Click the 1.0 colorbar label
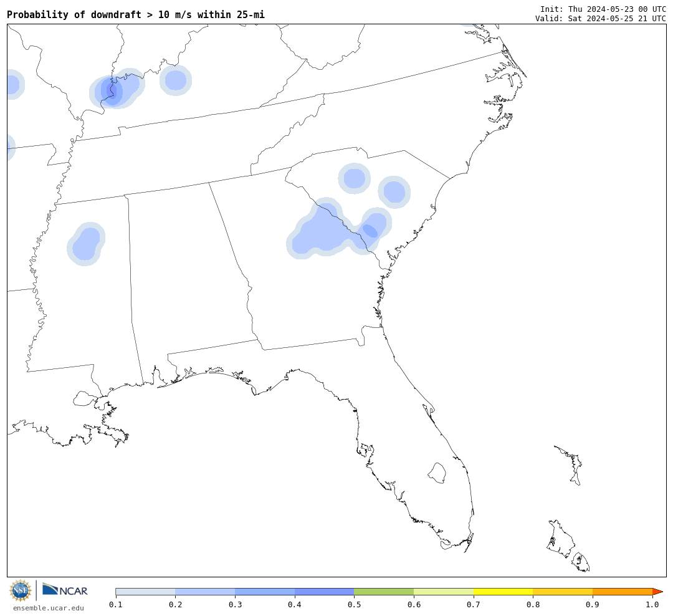This screenshot has width=673, height=616. click(x=652, y=605)
